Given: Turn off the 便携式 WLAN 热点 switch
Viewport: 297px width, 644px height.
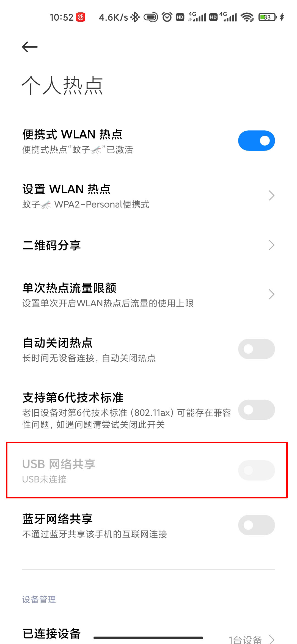Looking at the screenshot, I should tap(256, 141).
